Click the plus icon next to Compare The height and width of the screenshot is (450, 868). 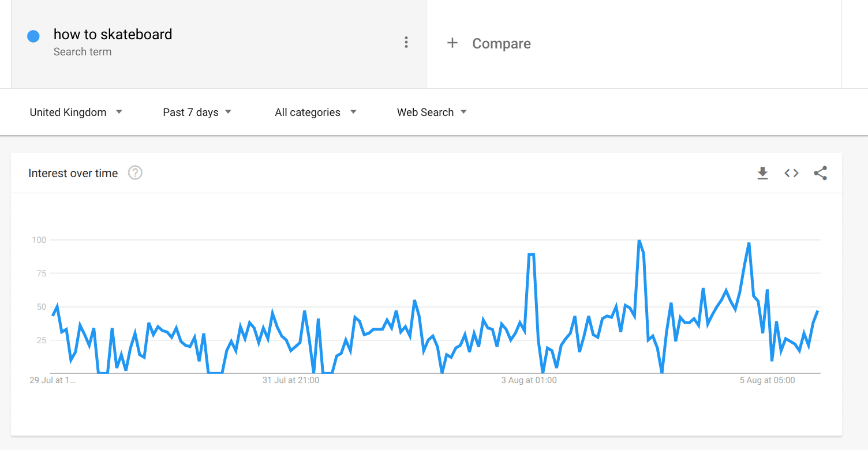452,43
